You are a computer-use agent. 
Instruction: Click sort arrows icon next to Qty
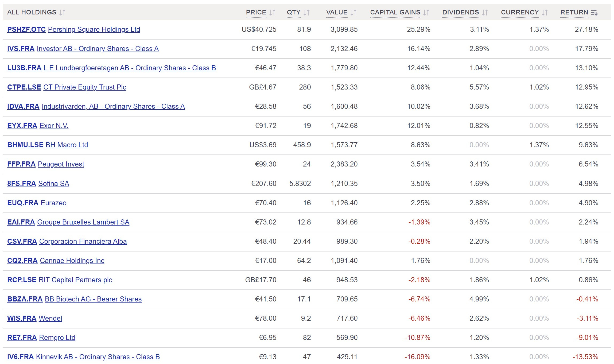(307, 13)
